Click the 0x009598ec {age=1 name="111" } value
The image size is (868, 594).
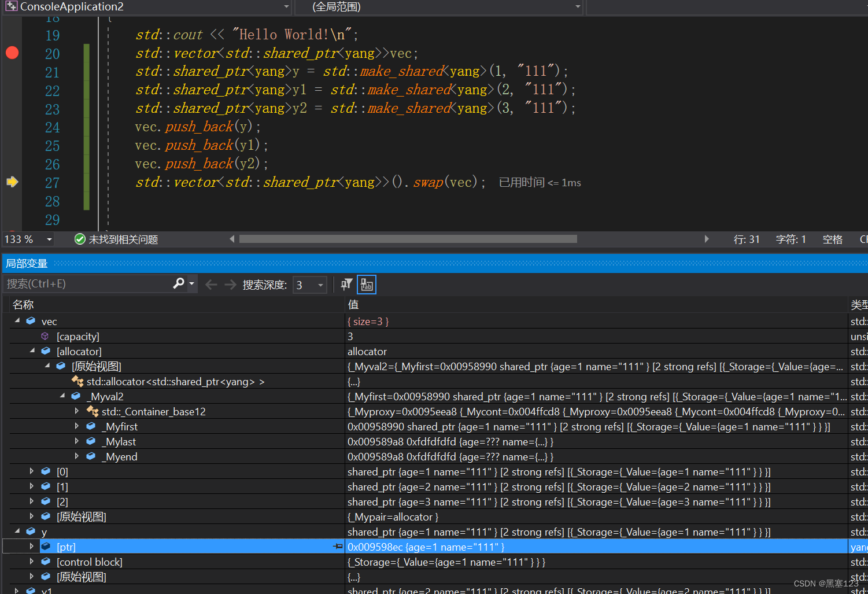426,547
